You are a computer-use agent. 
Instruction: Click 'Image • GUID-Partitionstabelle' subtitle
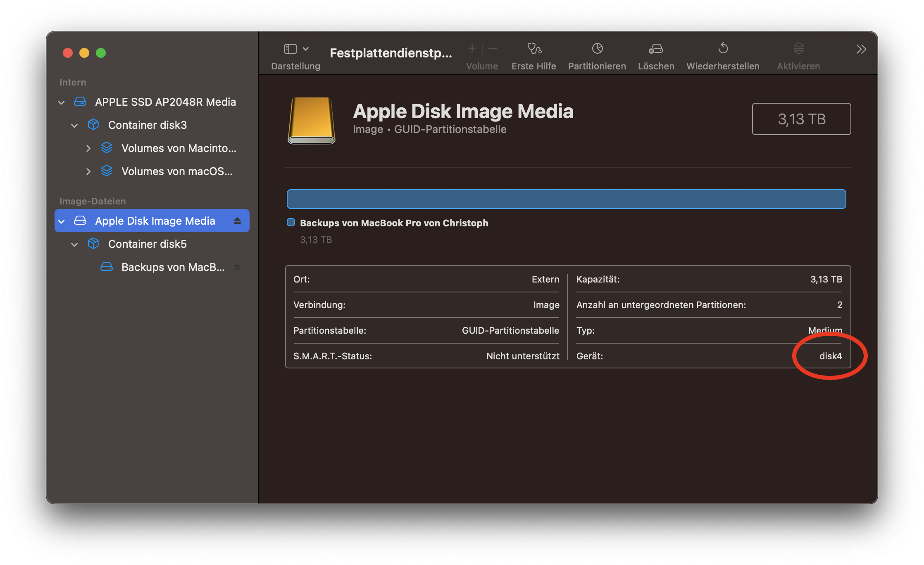[430, 129]
